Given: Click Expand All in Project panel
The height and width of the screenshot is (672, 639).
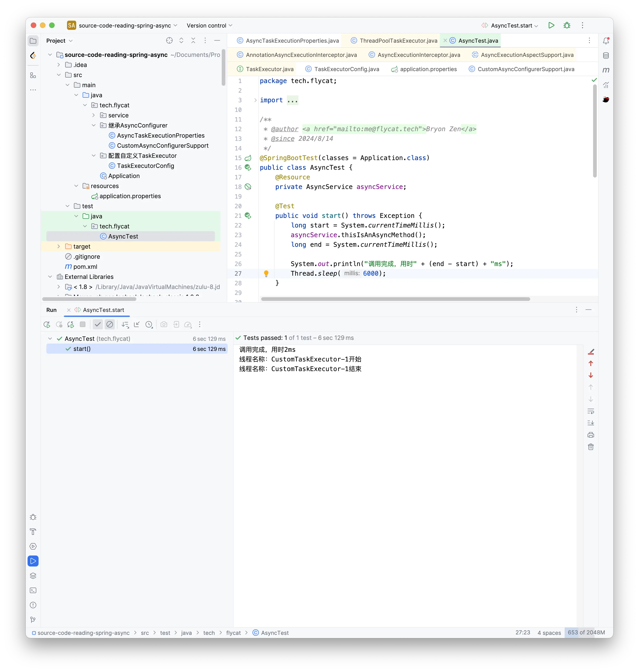Looking at the screenshot, I should point(181,41).
